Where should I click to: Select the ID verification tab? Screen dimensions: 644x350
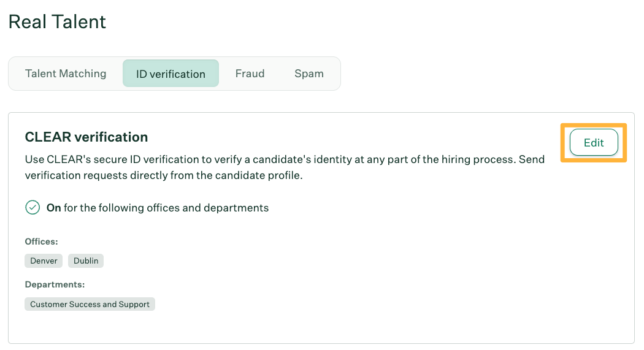171,74
